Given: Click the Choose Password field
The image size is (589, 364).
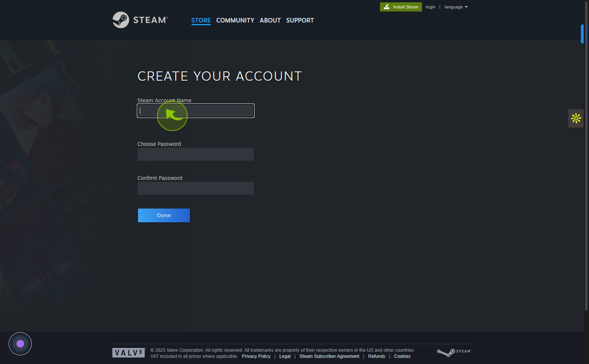Looking at the screenshot, I should point(196,154).
